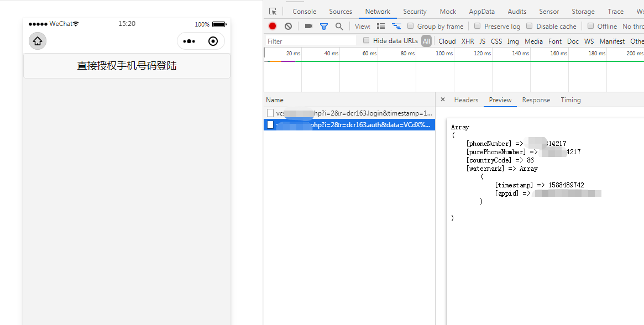Filter requests by CSS
Screen dimensions: 644x325
[x=496, y=41]
